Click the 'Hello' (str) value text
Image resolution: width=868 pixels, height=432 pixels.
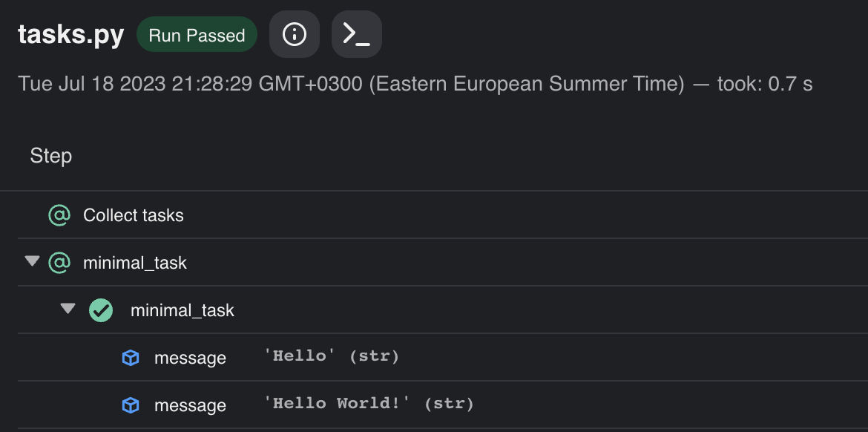pos(331,356)
